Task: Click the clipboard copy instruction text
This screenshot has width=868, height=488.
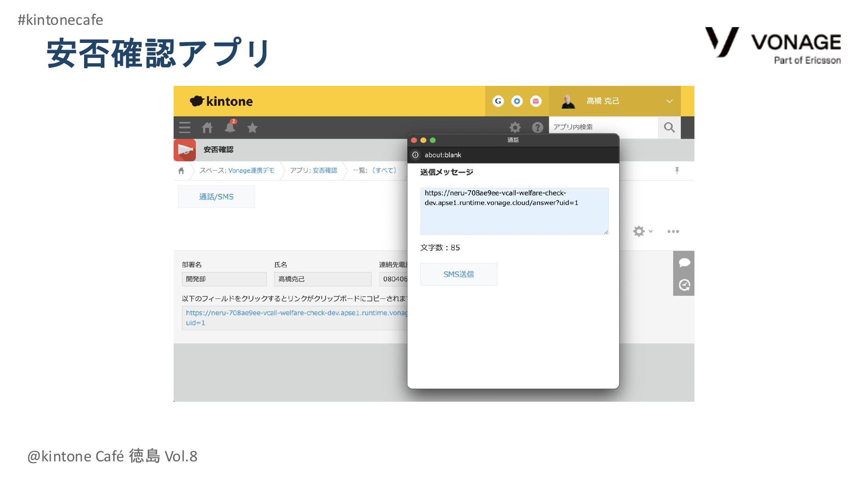Action: pos(295,299)
